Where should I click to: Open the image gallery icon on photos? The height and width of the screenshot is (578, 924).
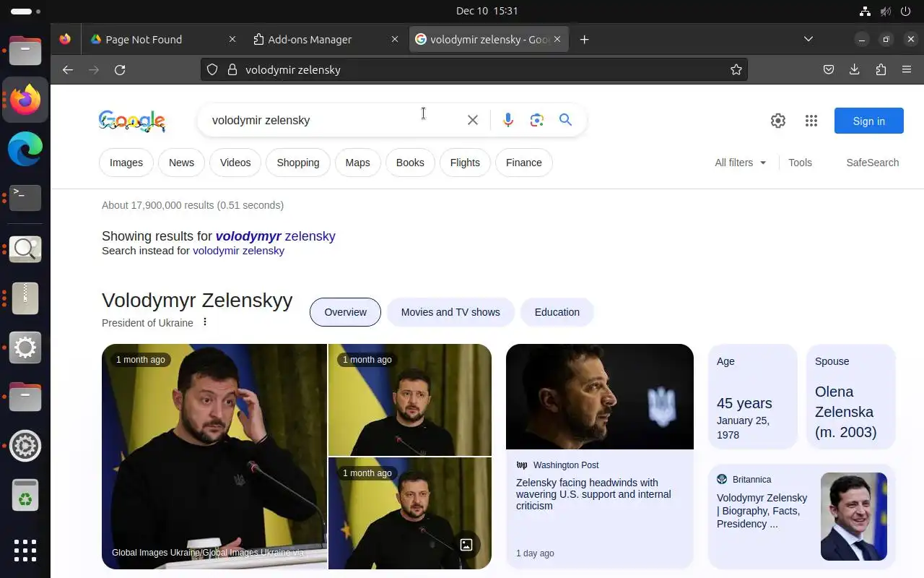tap(466, 545)
